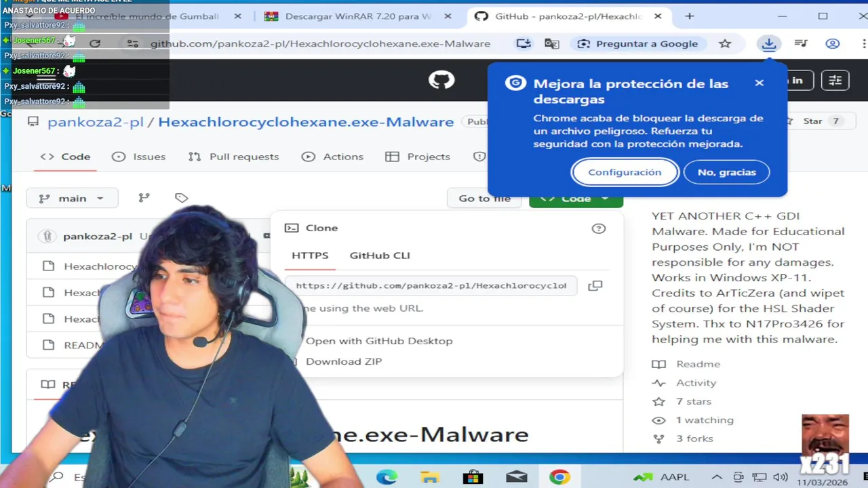Star the Hexachlorocyclohexane repository
The width and height of the screenshot is (868, 488).
coord(812,121)
